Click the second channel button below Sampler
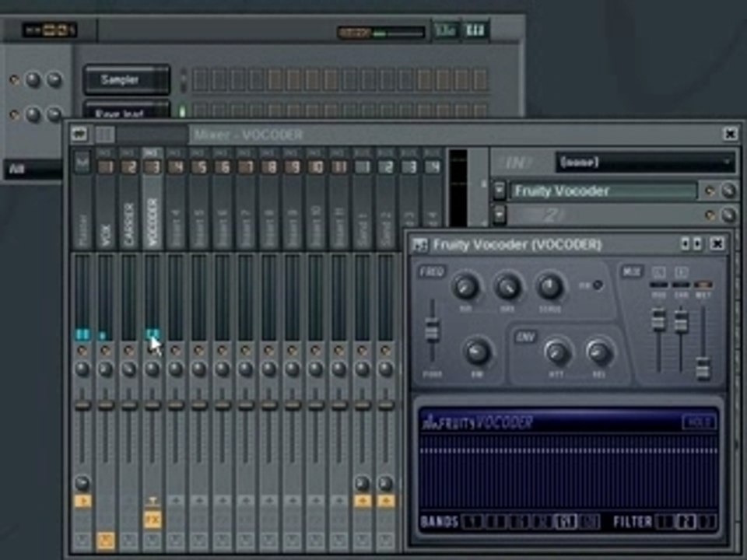The image size is (747, 560). point(127,110)
